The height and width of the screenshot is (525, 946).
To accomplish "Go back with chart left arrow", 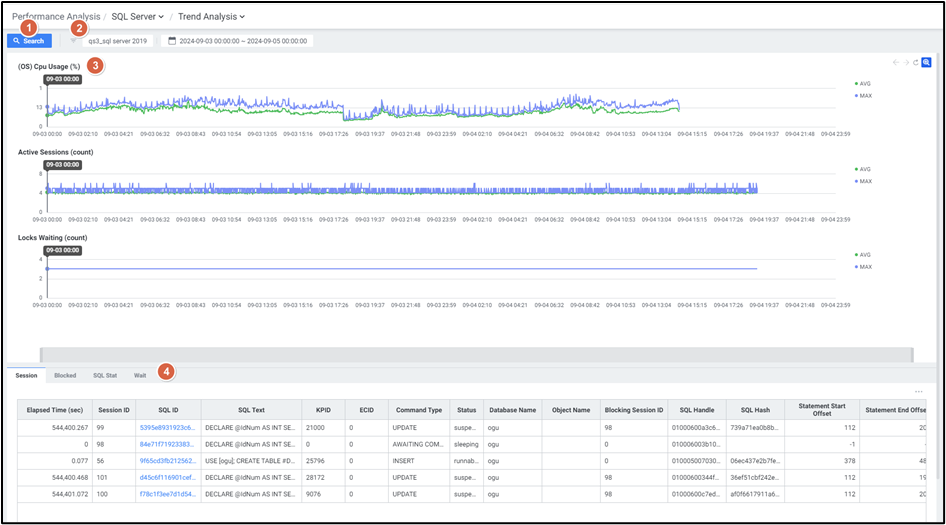I will click(x=896, y=63).
